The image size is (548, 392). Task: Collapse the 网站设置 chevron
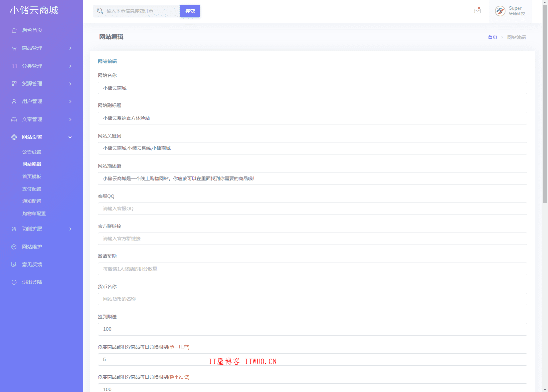(x=70, y=137)
